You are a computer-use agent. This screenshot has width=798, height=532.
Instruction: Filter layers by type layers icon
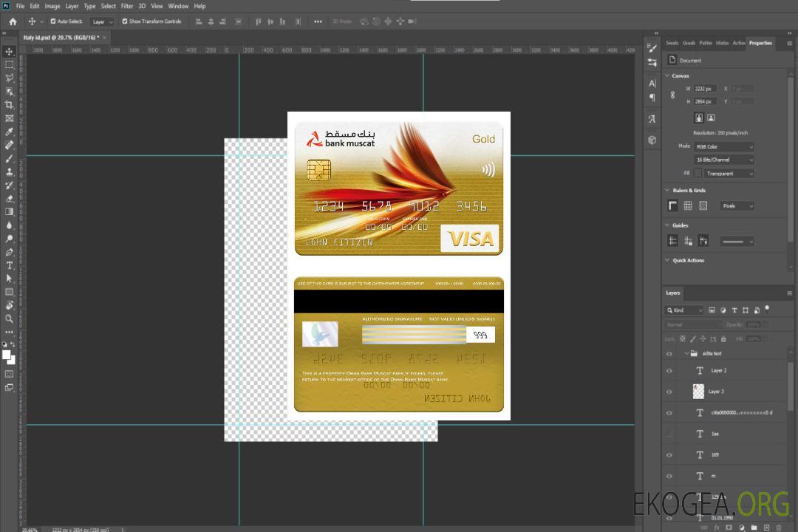734,310
